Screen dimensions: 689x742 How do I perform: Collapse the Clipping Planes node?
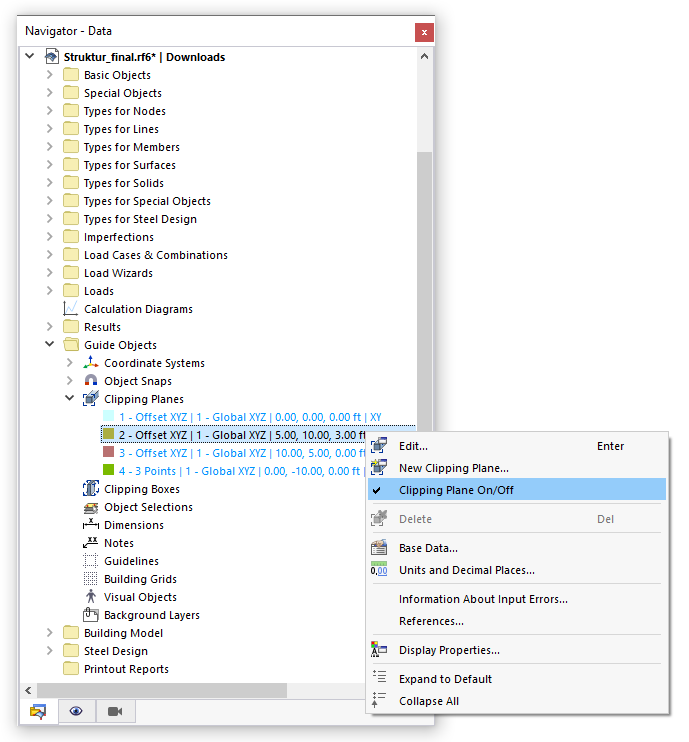click(70, 398)
